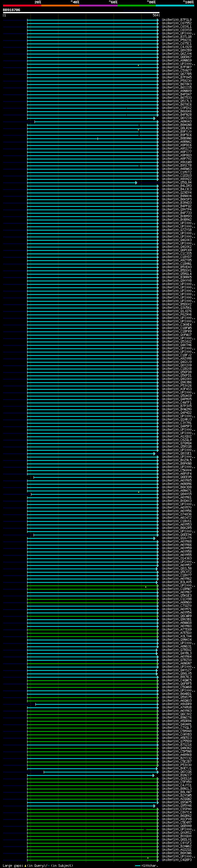Click the label UniRef100_Q5QL84
The width and height of the screenshot is (197, 868).
(x=176, y=183)
